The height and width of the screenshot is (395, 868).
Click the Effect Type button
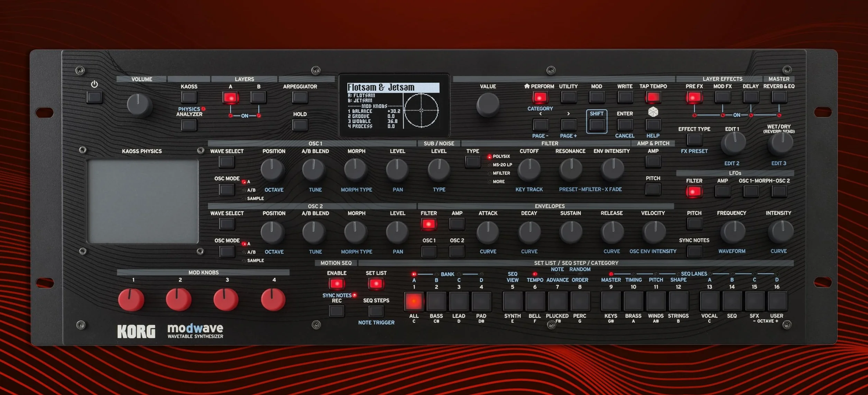[694, 140]
